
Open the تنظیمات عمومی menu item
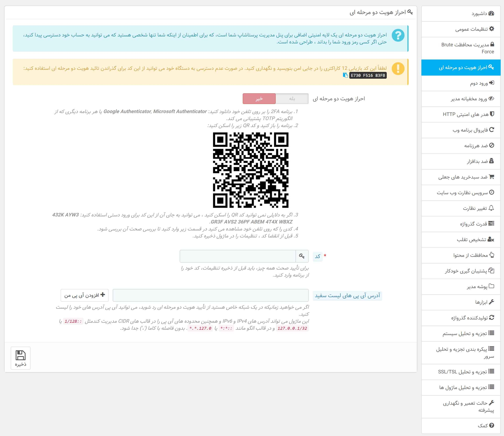(461, 29)
